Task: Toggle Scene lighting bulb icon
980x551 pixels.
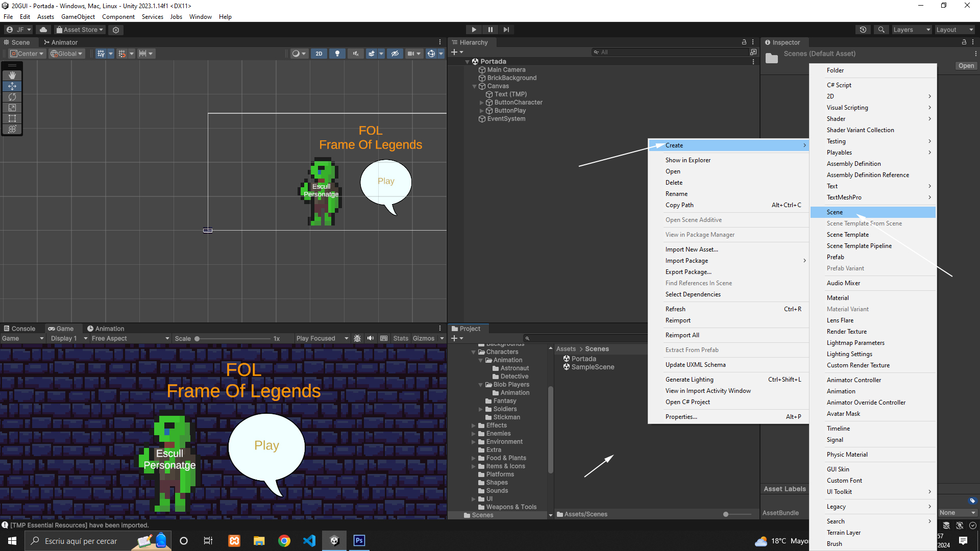Action: [337, 54]
